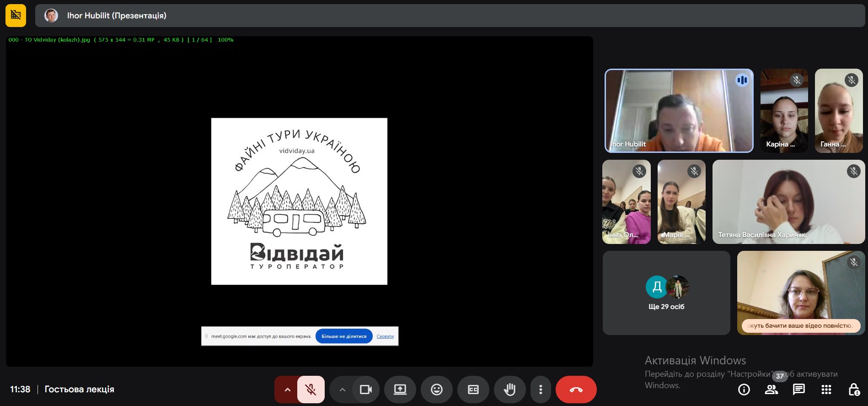Expand audio settings arrow beside microphone

click(287, 390)
